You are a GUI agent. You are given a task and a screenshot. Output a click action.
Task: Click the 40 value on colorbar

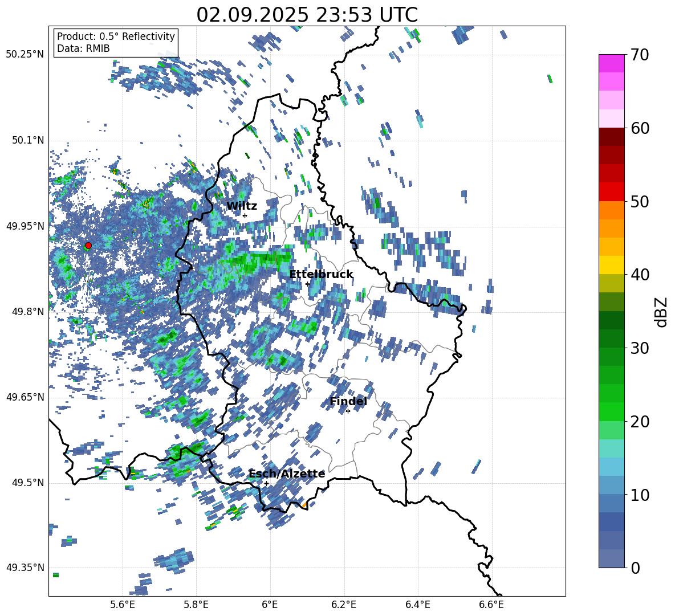640,275
